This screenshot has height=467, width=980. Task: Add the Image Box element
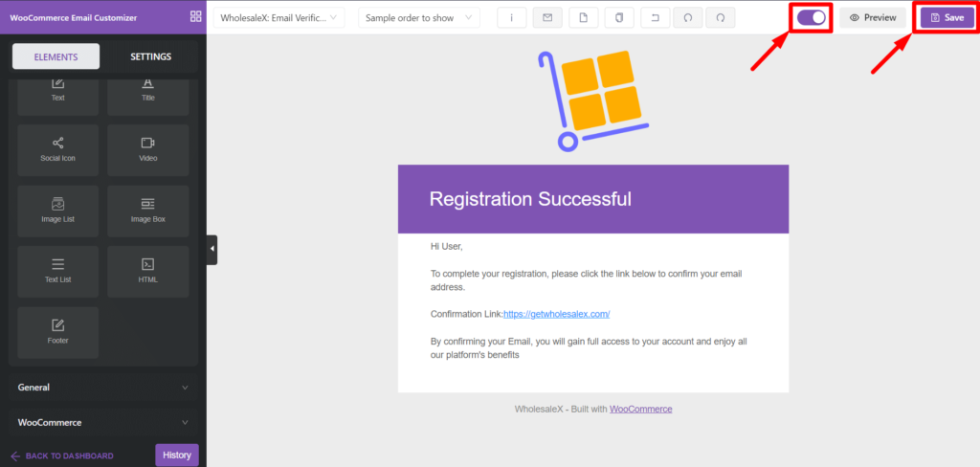click(x=148, y=211)
